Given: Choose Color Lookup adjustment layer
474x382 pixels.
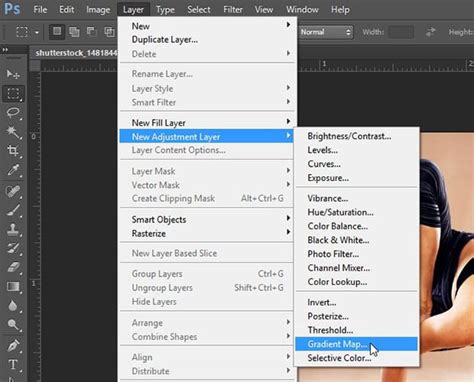Looking at the screenshot, I should [356, 282].
